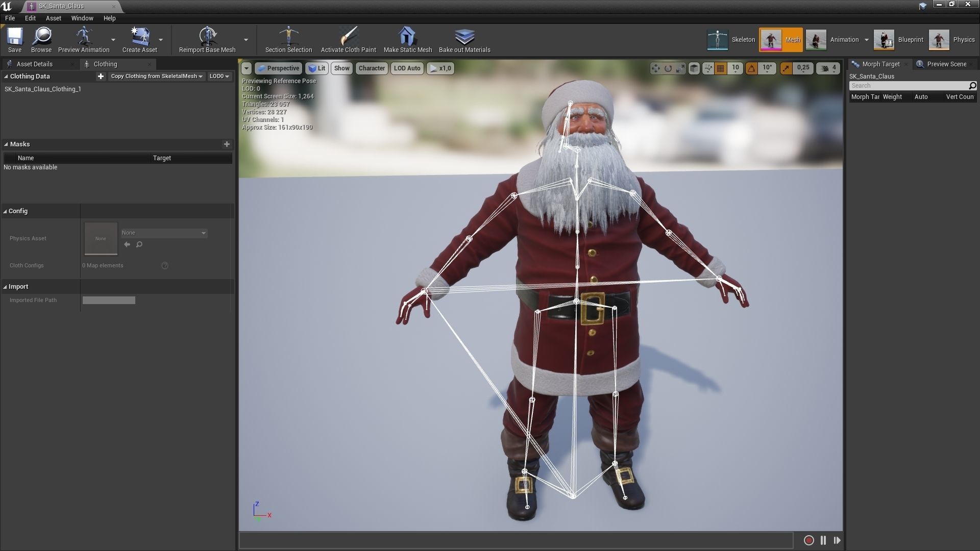Select scale gizmo mode in viewport
This screenshot has height=551, width=980.
pyautogui.click(x=680, y=68)
